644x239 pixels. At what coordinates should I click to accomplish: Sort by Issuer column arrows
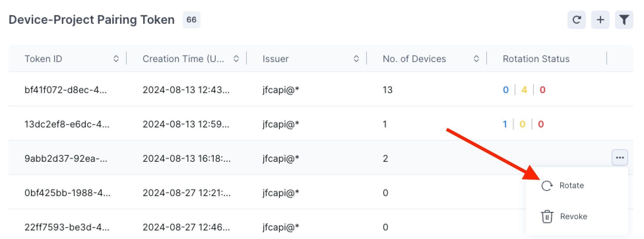coord(356,59)
